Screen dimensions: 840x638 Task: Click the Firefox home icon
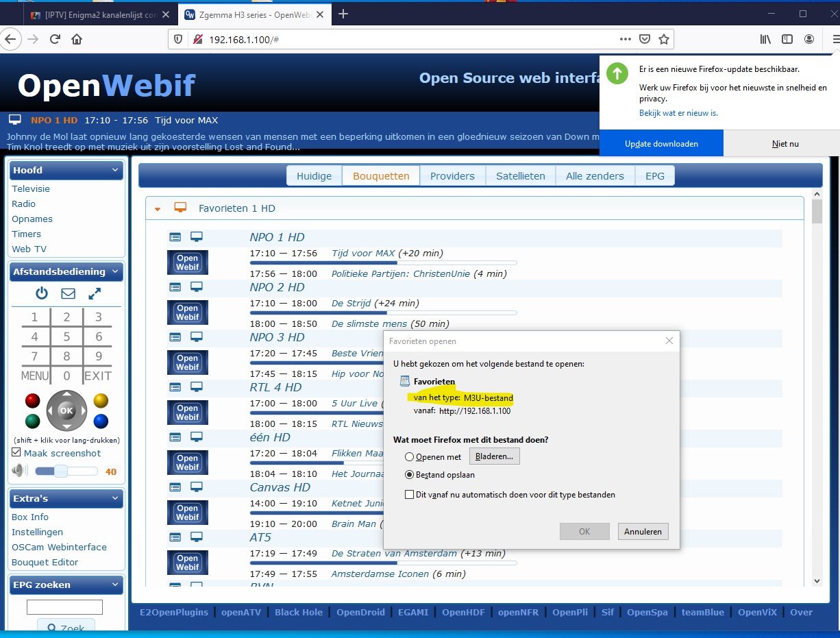click(77, 40)
